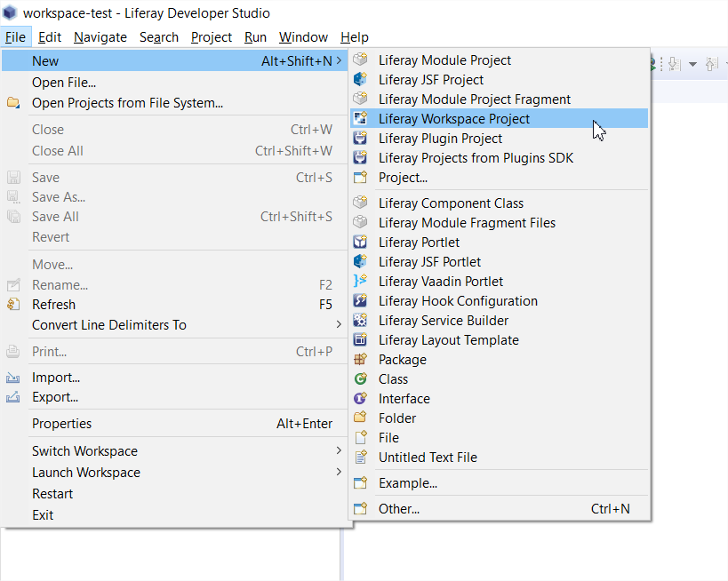
Task: Click the Interface icon in submenu
Action: click(x=360, y=399)
